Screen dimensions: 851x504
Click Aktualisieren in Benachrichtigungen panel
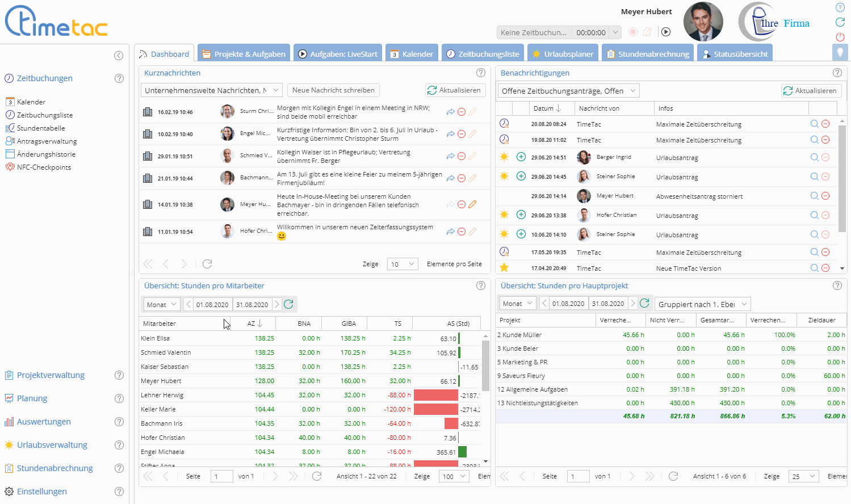(810, 91)
